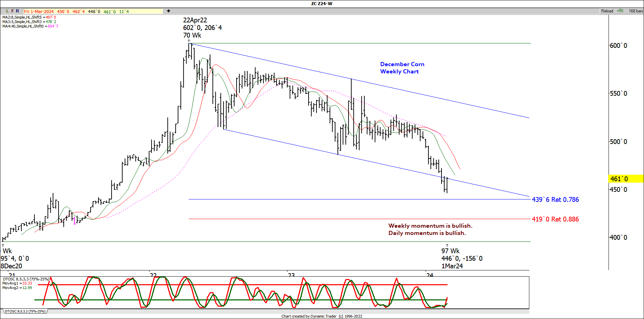Select the DTOSC 8,5,3,3 tab at bottom
The image size is (644, 319).
pos(25,311)
